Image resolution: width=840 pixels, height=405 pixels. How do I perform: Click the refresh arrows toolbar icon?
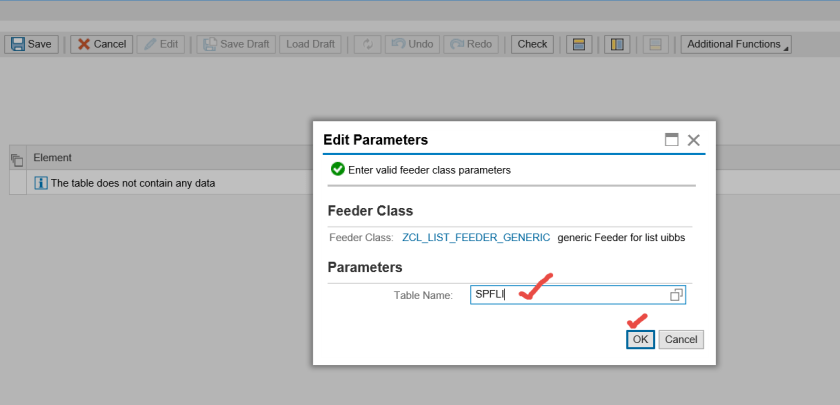[367, 44]
